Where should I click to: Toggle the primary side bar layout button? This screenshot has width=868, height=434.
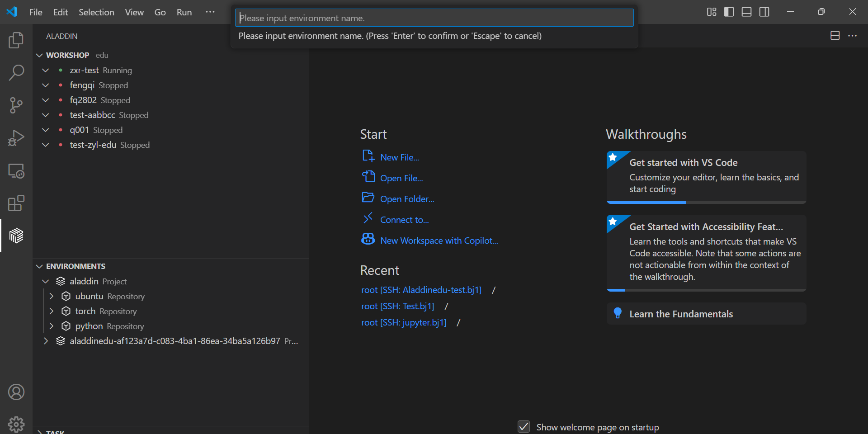729,12
